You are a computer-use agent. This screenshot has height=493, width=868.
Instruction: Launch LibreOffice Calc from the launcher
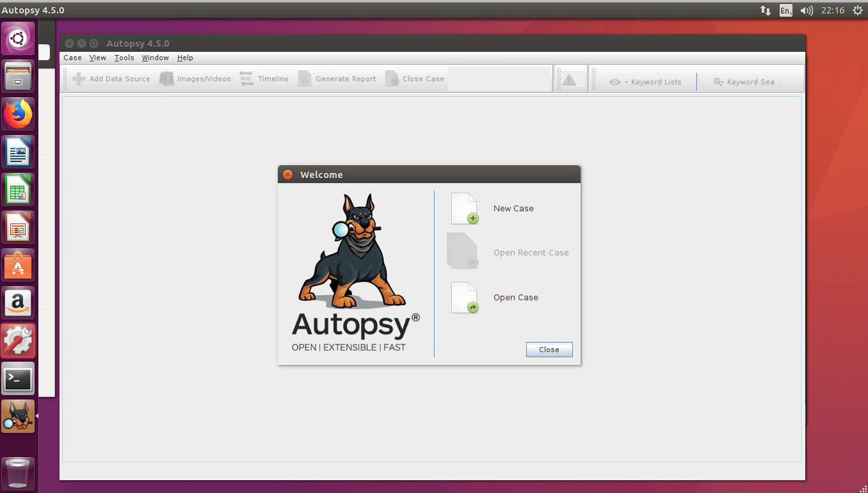[18, 190]
